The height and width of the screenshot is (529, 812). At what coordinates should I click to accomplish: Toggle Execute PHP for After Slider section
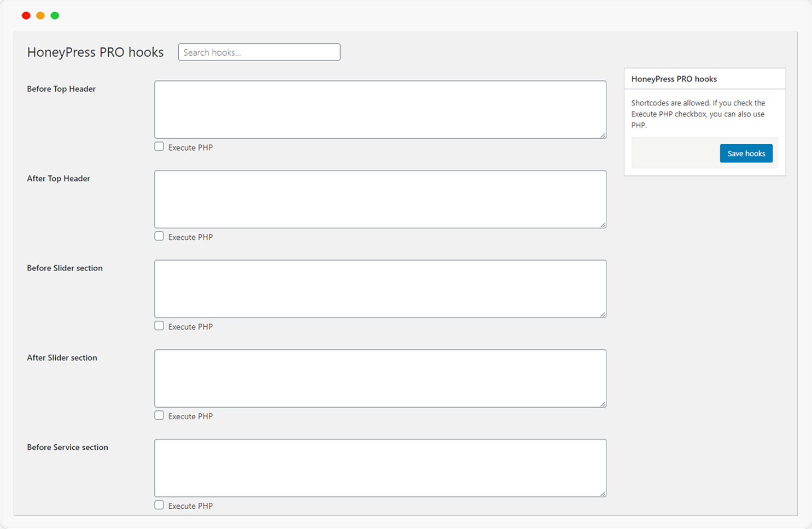pos(159,415)
